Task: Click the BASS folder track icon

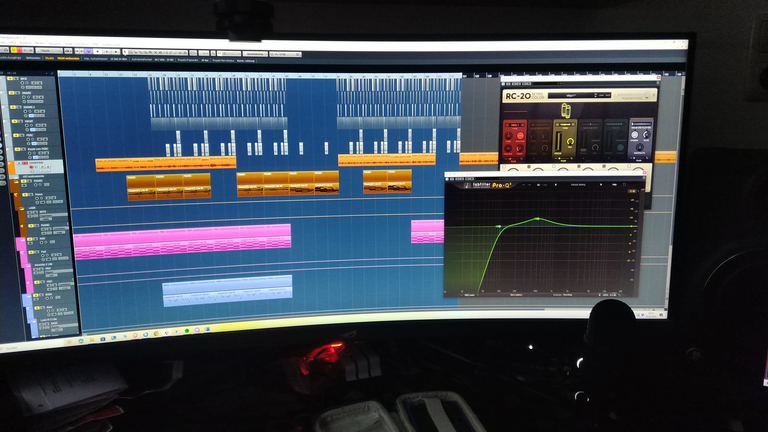Action: 28,296
